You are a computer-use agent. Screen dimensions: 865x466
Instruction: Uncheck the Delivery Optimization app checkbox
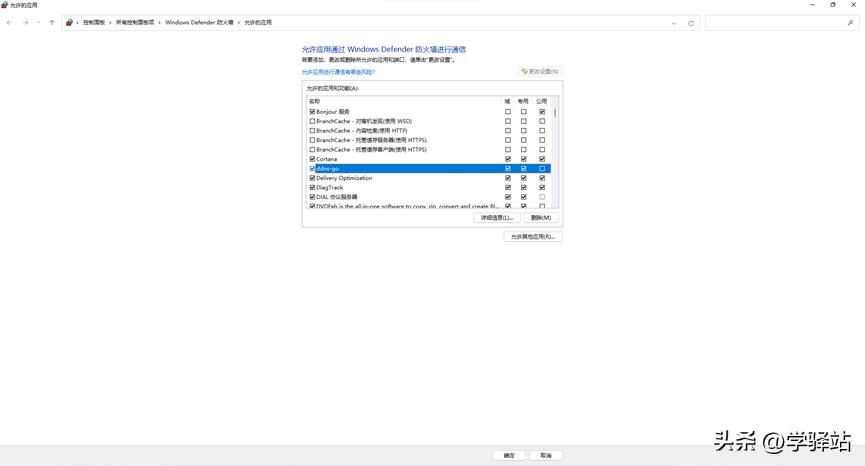pos(312,178)
